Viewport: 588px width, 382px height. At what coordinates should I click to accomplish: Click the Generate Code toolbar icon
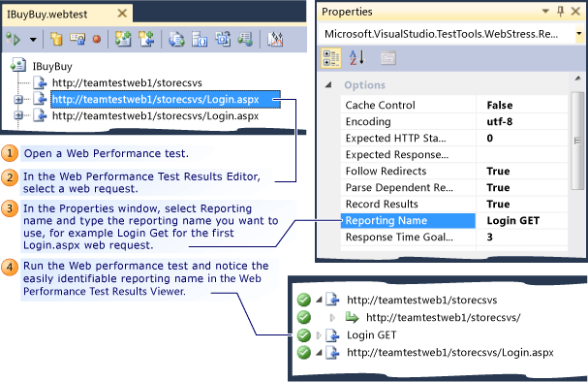[176, 39]
